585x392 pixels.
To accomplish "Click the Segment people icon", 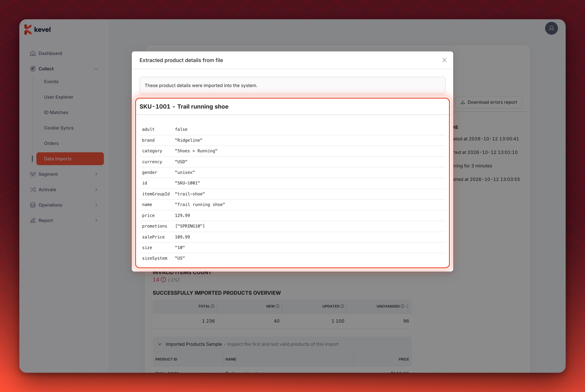I will click(x=33, y=174).
